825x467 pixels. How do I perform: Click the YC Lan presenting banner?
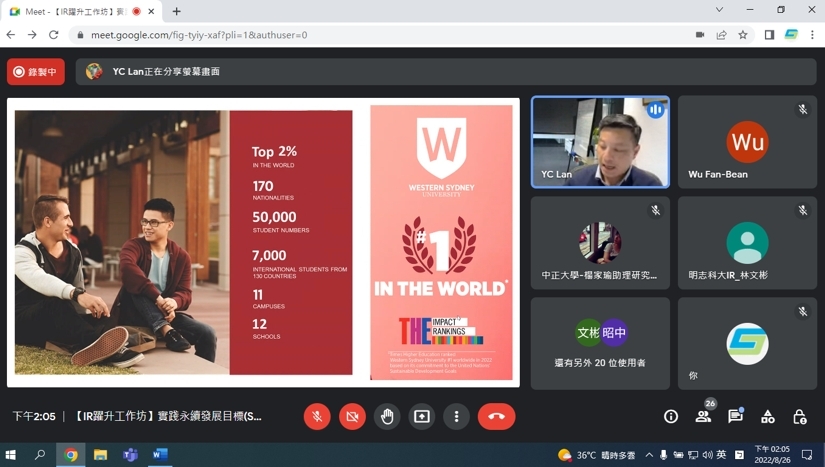pos(446,72)
